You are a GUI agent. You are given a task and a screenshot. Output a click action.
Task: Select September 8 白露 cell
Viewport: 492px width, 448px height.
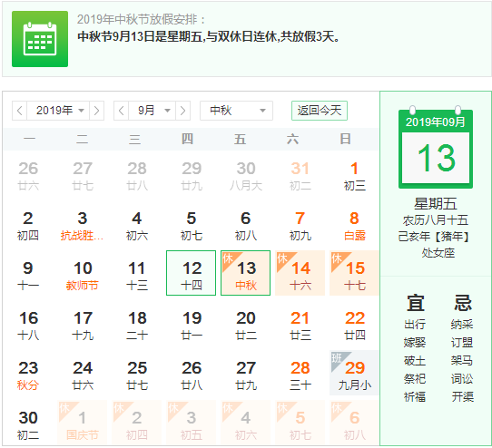tap(354, 223)
